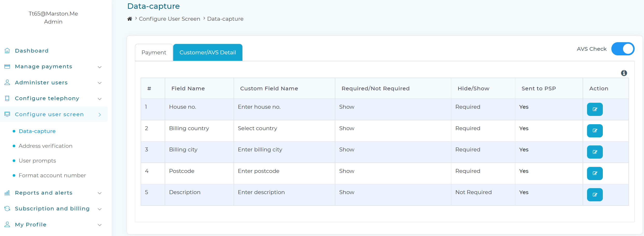Click Configure User Screen breadcrumb link
The width and height of the screenshot is (644, 236).
170,19
